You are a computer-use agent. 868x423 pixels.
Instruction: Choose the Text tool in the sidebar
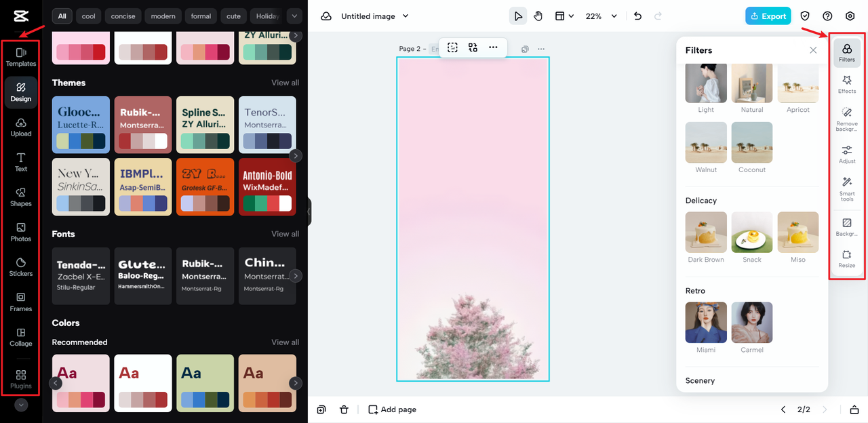[20, 162]
